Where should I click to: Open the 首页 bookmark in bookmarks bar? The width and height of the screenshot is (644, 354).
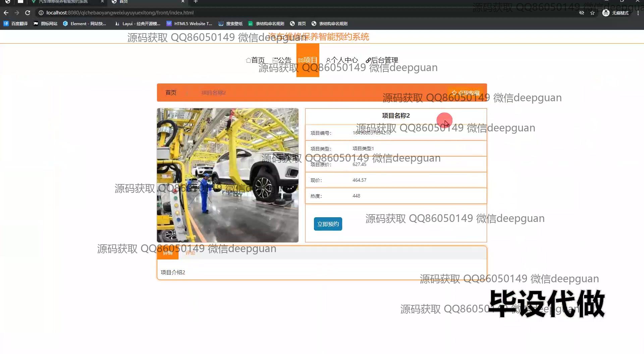[298, 23]
